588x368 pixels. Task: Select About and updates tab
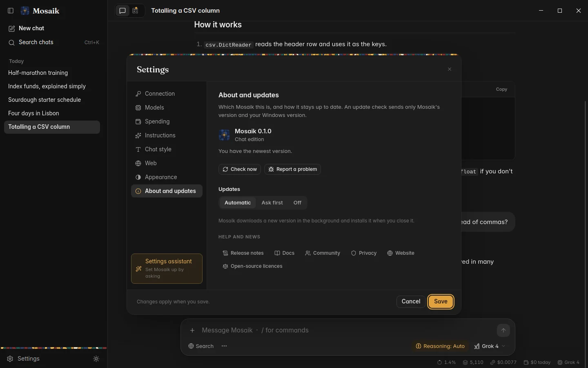pyautogui.click(x=167, y=191)
